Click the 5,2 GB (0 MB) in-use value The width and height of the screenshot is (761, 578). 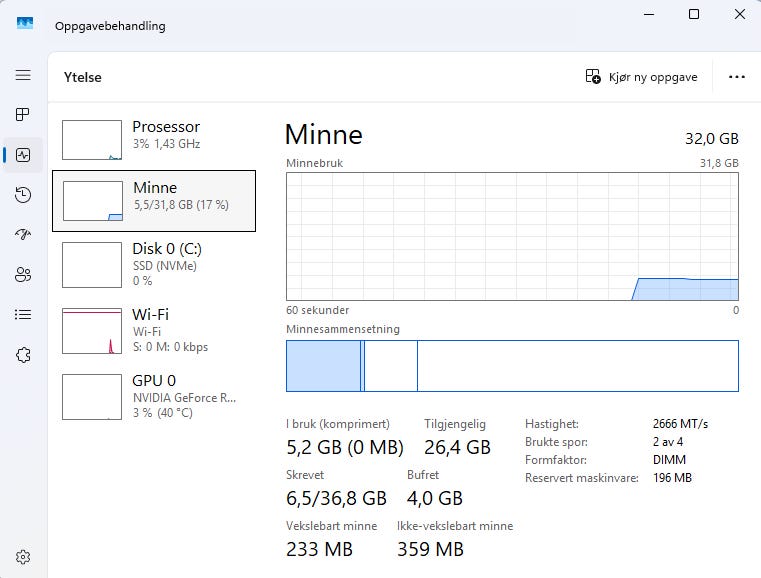coord(345,447)
